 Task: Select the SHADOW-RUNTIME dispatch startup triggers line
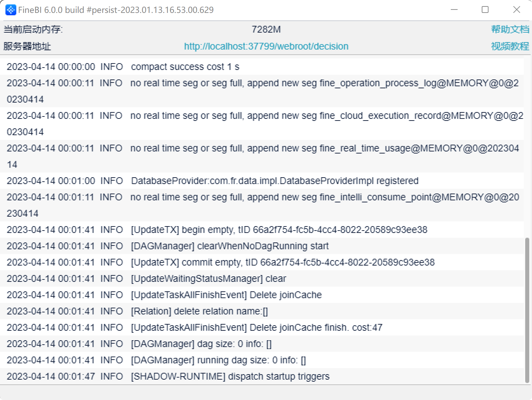[x=262, y=376]
